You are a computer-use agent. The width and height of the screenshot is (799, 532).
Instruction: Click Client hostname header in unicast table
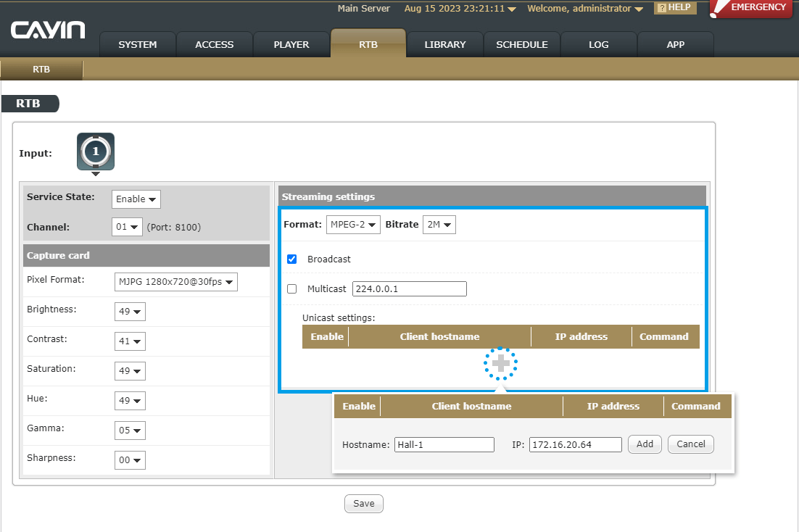[x=440, y=337]
